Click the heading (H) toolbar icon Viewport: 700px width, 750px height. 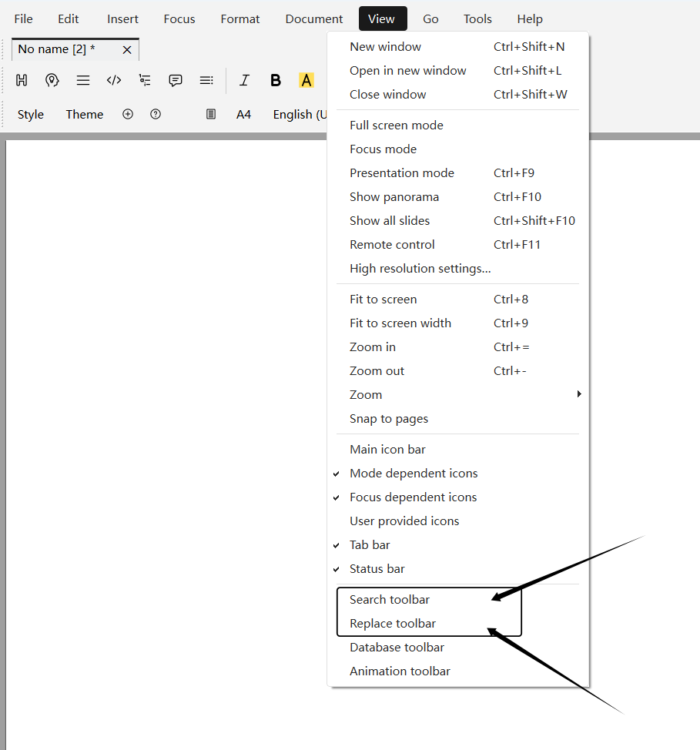pos(22,80)
